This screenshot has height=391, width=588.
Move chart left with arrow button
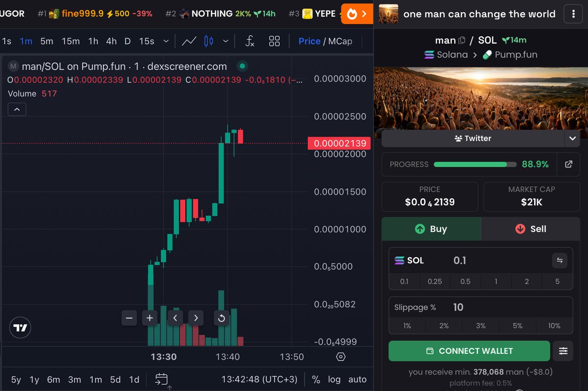pos(175,318)
